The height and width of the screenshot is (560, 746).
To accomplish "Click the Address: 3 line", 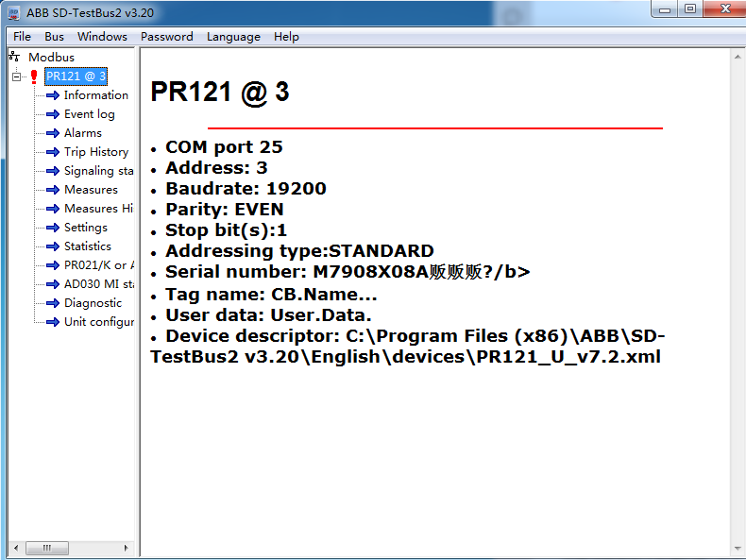I will click(x=216, y=168).
